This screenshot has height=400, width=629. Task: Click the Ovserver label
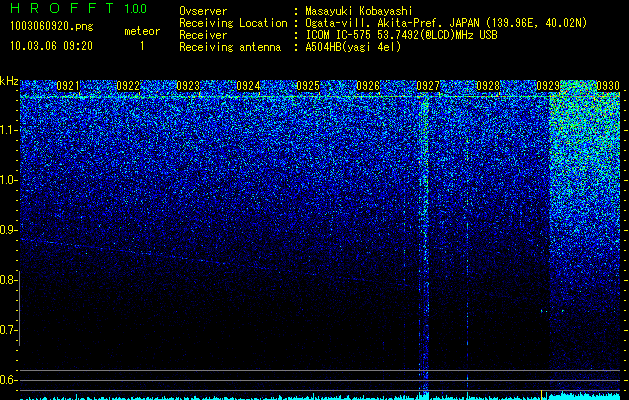point(203,11)
